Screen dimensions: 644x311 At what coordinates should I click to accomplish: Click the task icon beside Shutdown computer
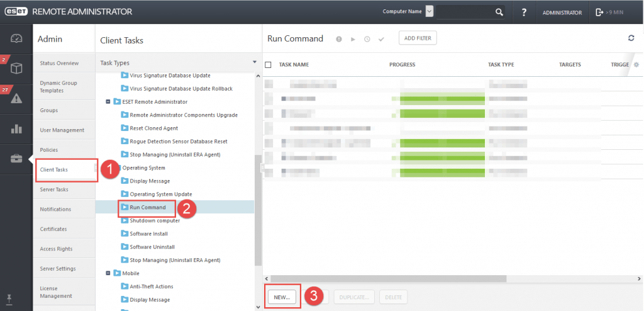(125, 220)
